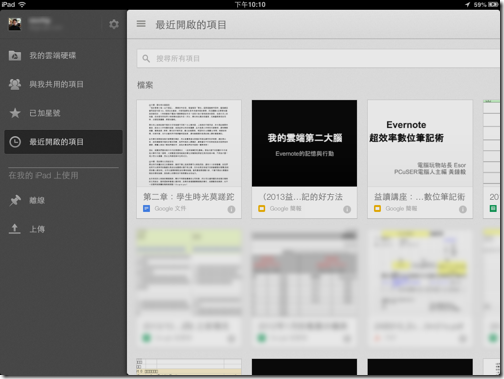Click Google 文件 icon under 第二章
Screen dimensions: 504x379
pyautogui.click(x=146, y=209)
